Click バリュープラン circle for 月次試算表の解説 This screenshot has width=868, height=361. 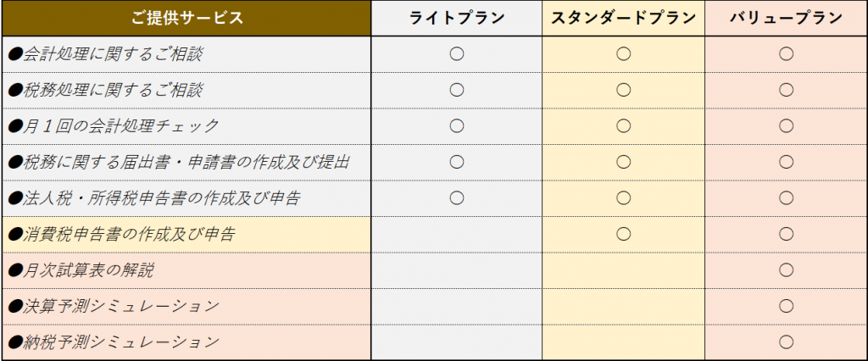(786, 269)
